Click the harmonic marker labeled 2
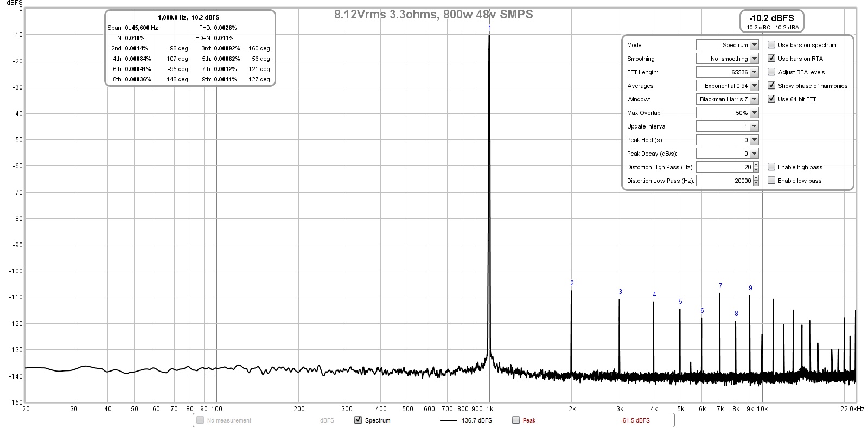 (572, 283)
